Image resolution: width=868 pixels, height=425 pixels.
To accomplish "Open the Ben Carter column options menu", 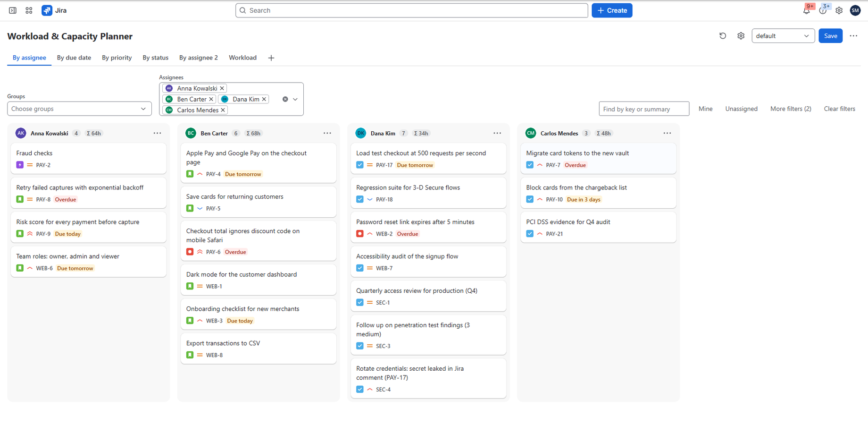I will [327, 133].
